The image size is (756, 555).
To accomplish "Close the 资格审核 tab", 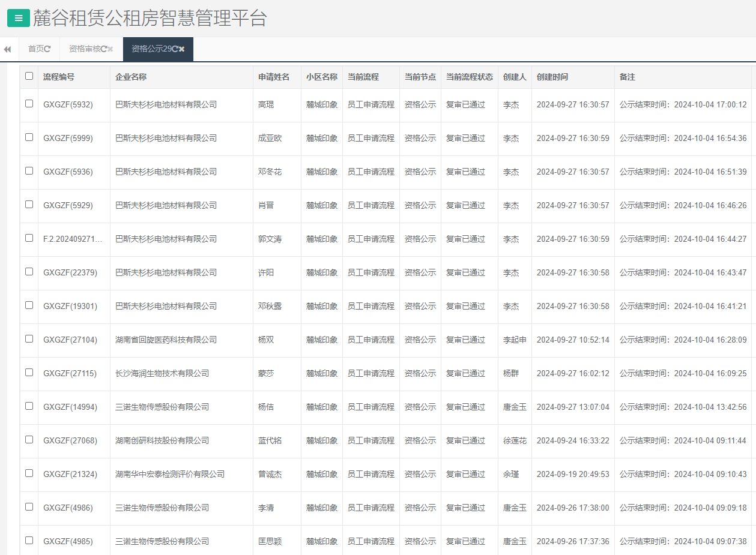I will [x=110, y=49].
